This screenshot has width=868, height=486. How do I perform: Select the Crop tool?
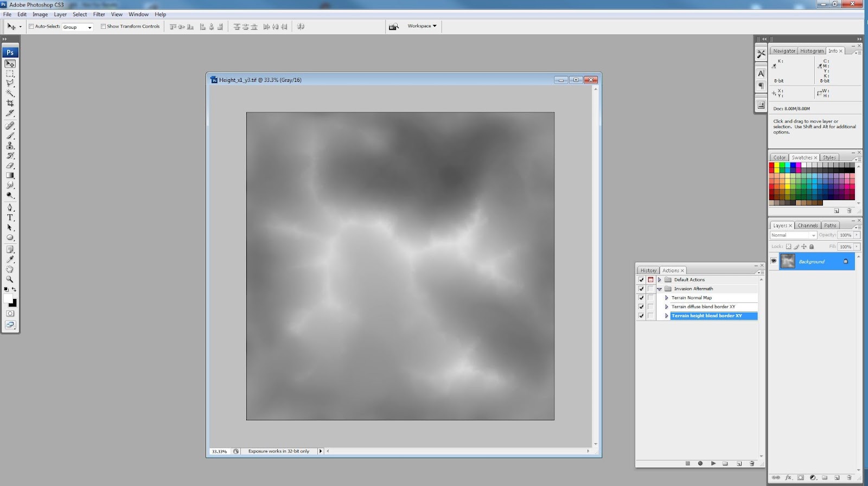click(x=10, y=103)
